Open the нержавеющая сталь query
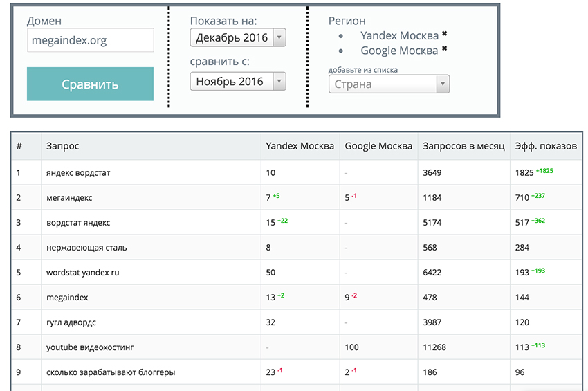588x391 pixels. 86,248
